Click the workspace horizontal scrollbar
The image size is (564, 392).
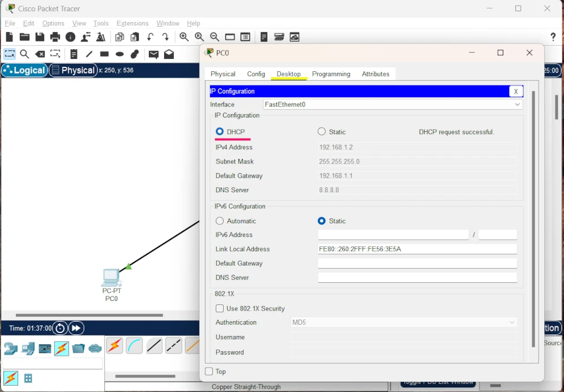click(x=89, y=316)
